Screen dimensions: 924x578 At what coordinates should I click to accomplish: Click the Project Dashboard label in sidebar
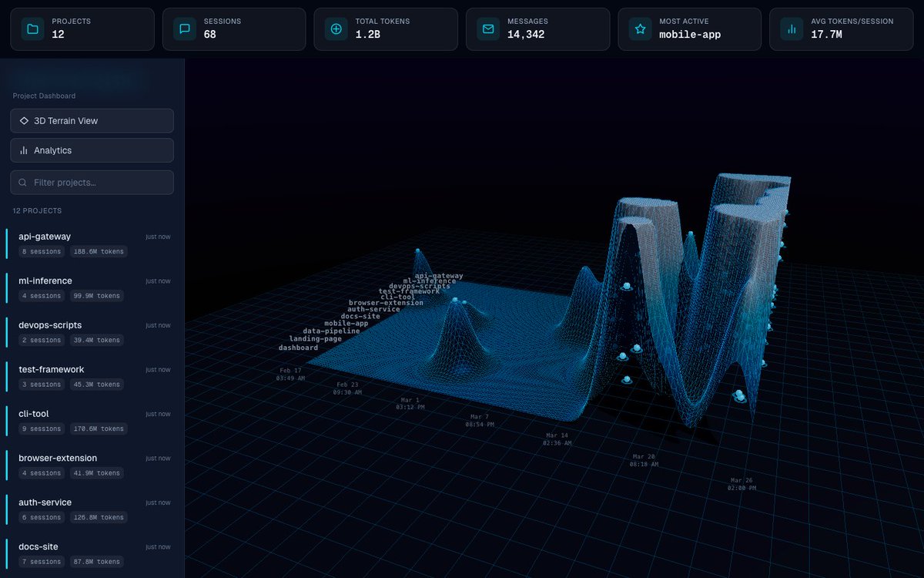click(44, 96)
